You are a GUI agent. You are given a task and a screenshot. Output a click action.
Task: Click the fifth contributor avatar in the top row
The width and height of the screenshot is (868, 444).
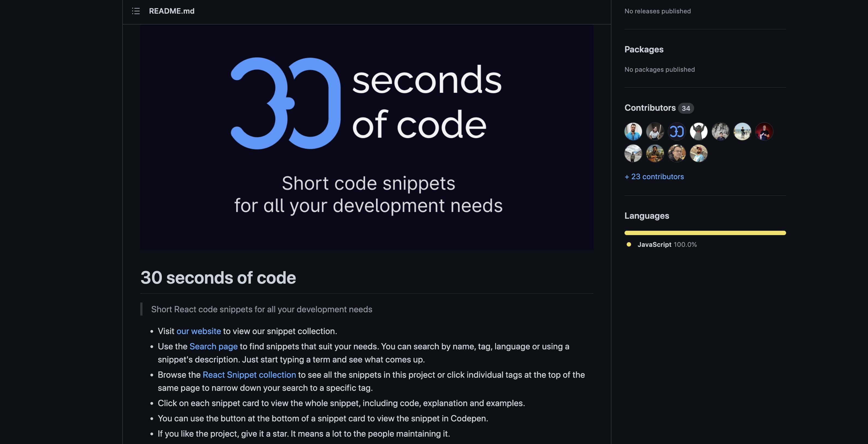[x=720, y=131]
